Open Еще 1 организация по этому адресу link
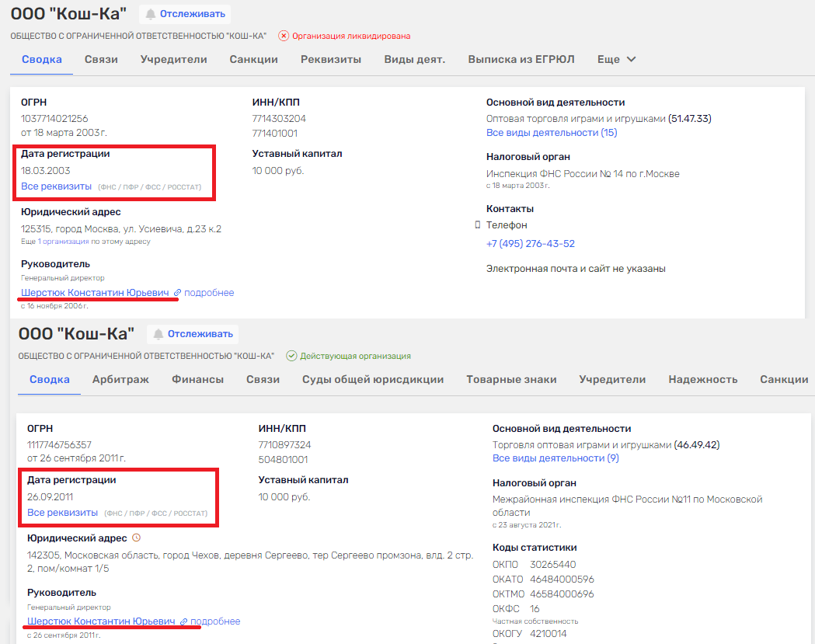Screen dimensions: 815x644 85,242
